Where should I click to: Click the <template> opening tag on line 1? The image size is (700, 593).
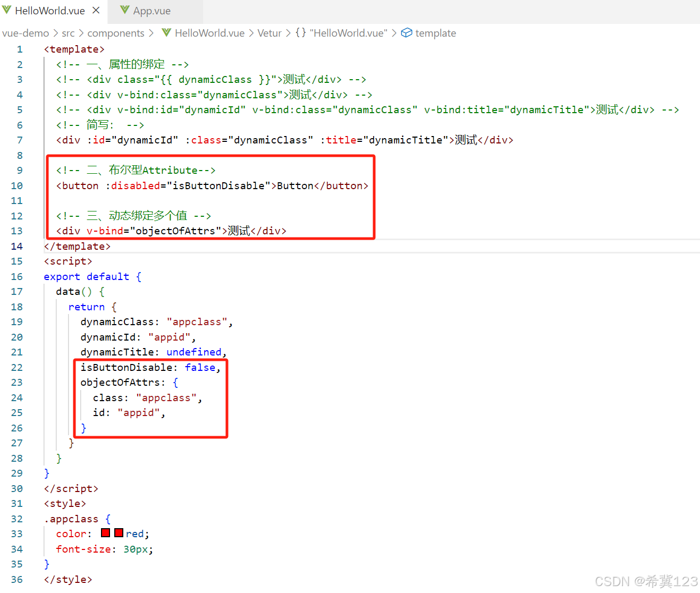tap(74, 49)
